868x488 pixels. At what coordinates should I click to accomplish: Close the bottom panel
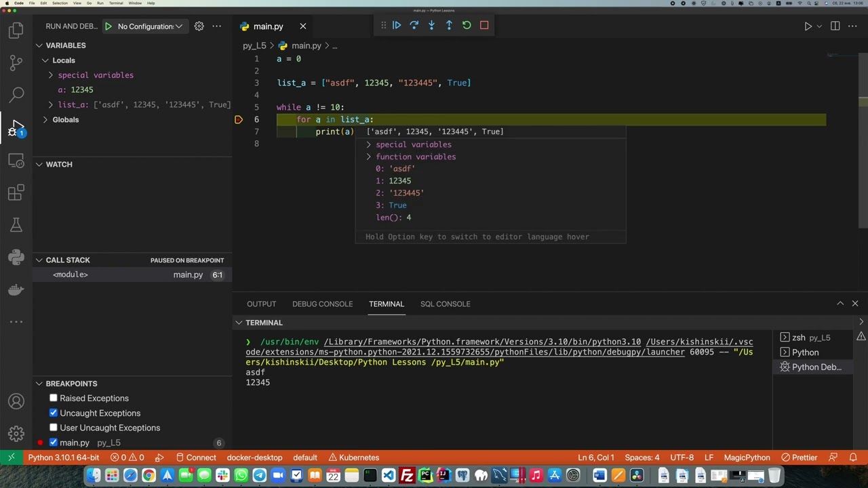[x=855, y=304]
